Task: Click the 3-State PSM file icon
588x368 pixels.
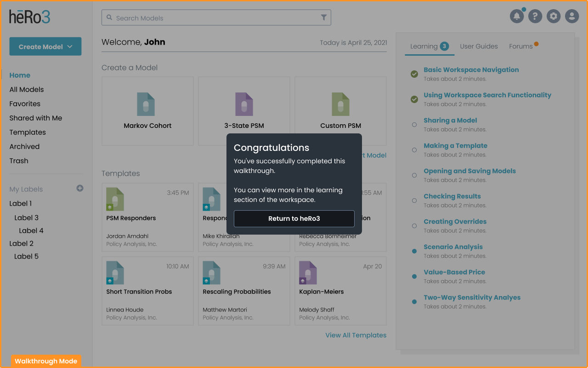Action: (x=244, y=104)
